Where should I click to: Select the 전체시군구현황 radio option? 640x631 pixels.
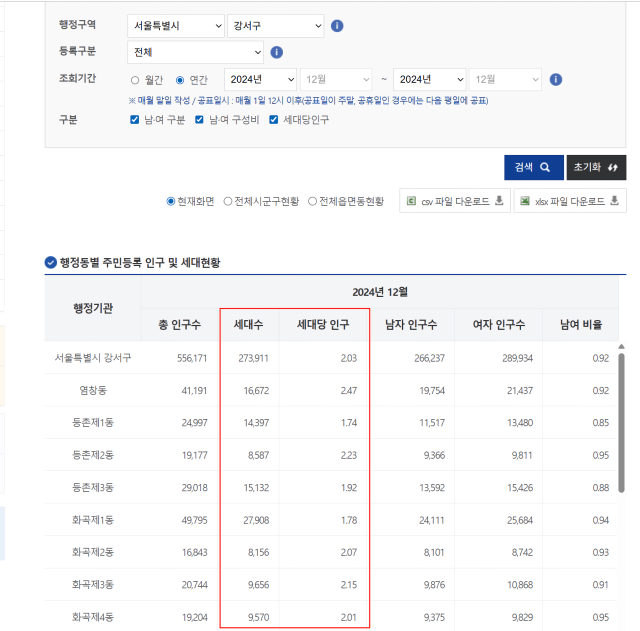pyautogui.click(x=228, y=201)
